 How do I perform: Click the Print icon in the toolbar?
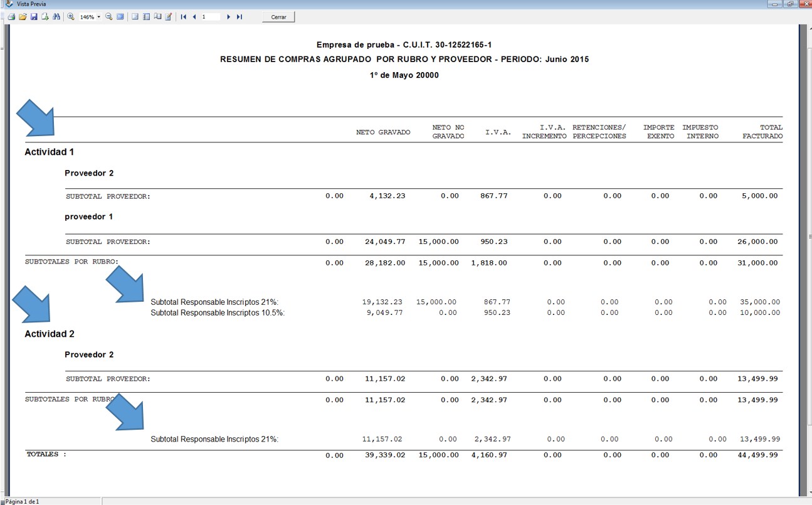(x=11, y=17)
